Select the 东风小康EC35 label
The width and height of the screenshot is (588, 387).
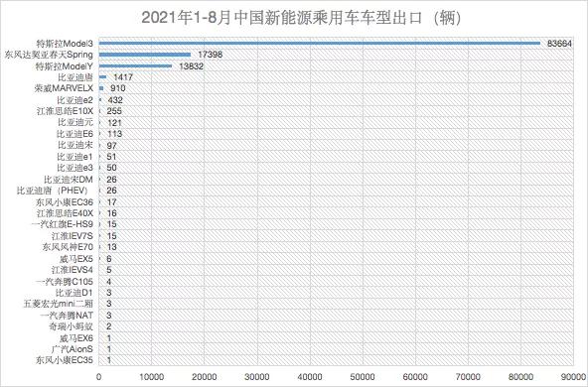65,360
